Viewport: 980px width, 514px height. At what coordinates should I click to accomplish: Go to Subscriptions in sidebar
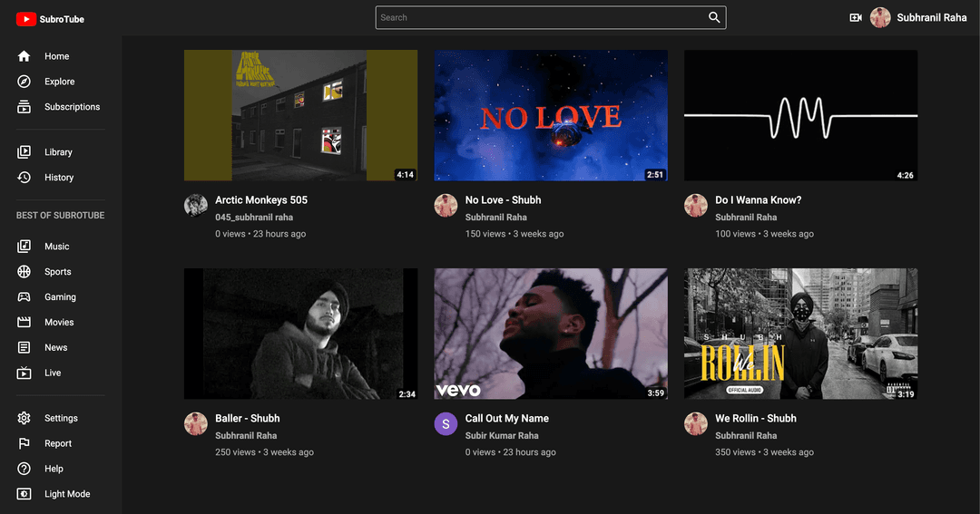72,107
